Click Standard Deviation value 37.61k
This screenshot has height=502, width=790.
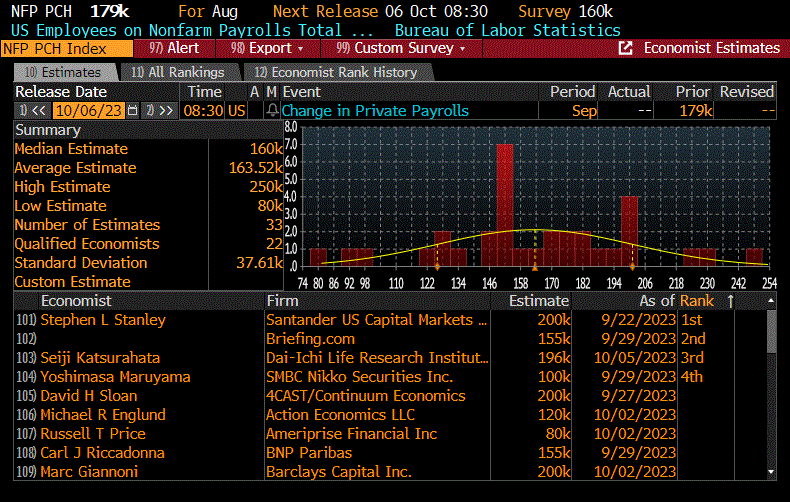click(259, 263)
